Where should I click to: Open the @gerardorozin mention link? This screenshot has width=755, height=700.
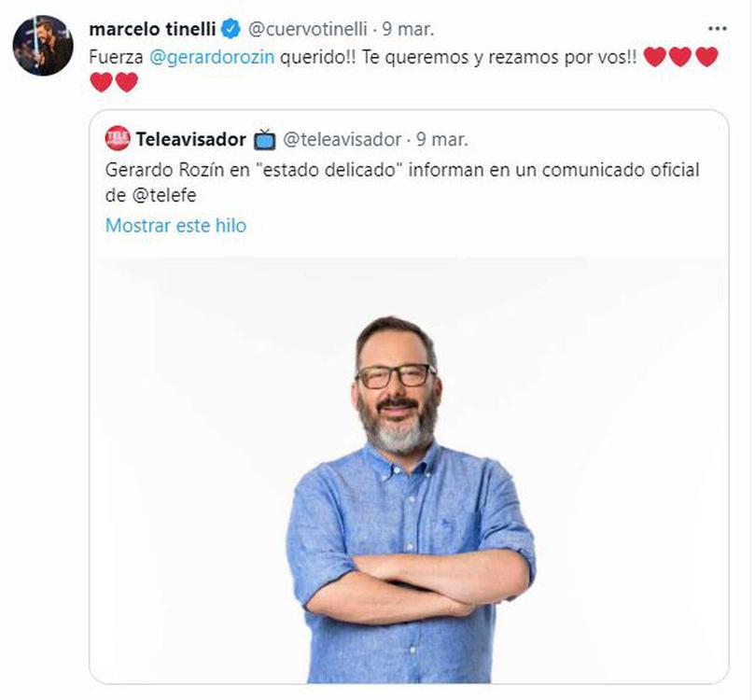tap(212, 57)
